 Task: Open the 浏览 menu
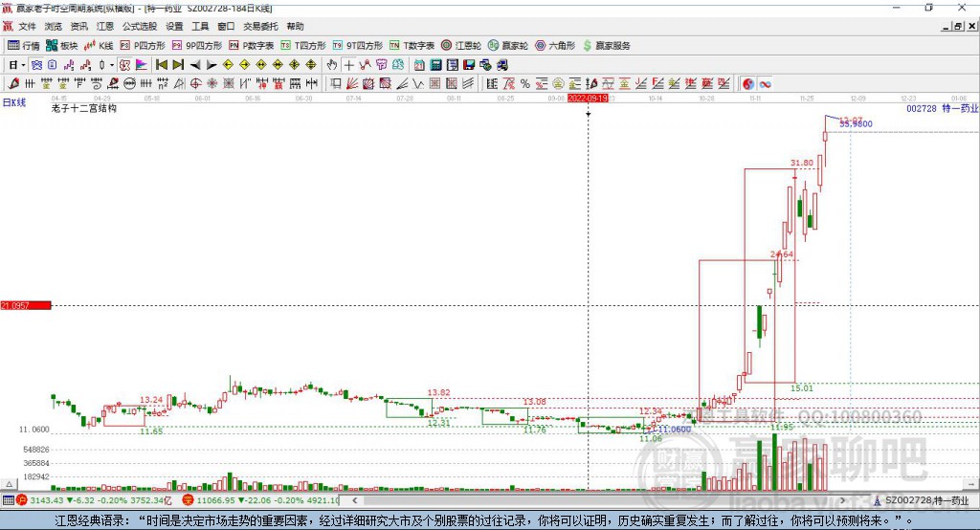[x=54, y=26]
